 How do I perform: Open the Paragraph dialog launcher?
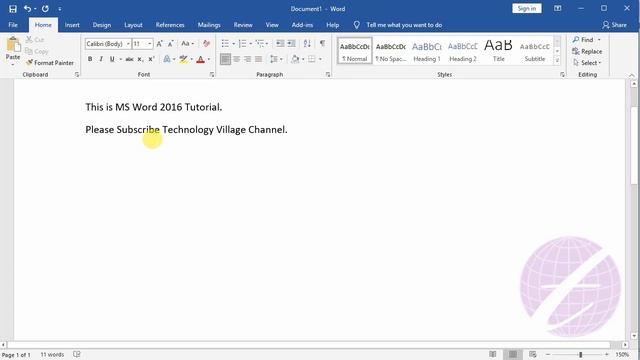[328, 75]
